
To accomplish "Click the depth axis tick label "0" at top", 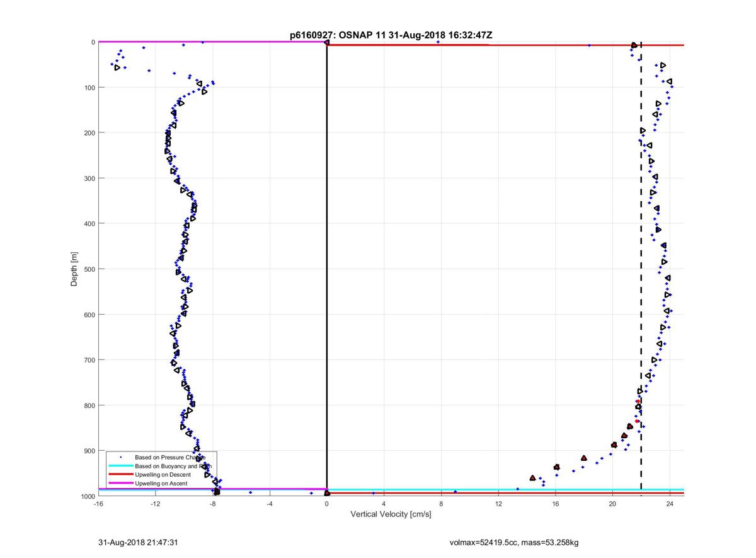I will click(93, 42).
